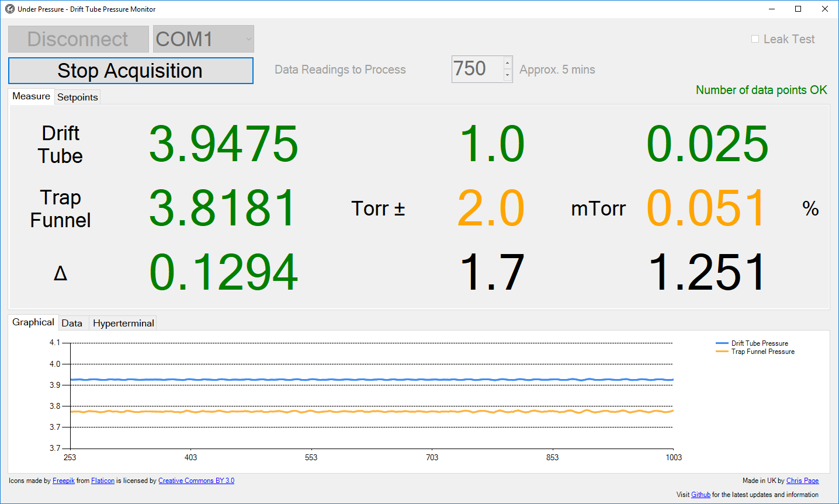Screen dimensions: 839x504
Task: Click Trap Funnel Pressure legend entry
Action: [x=755, y=352]
